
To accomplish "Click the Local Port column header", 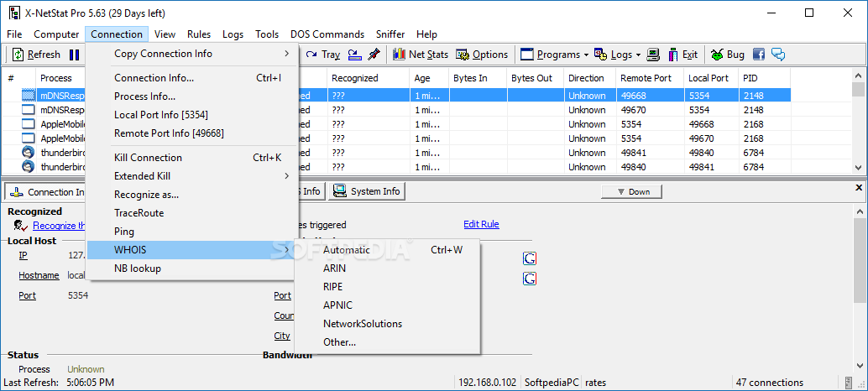I will [x=711, y=78].
